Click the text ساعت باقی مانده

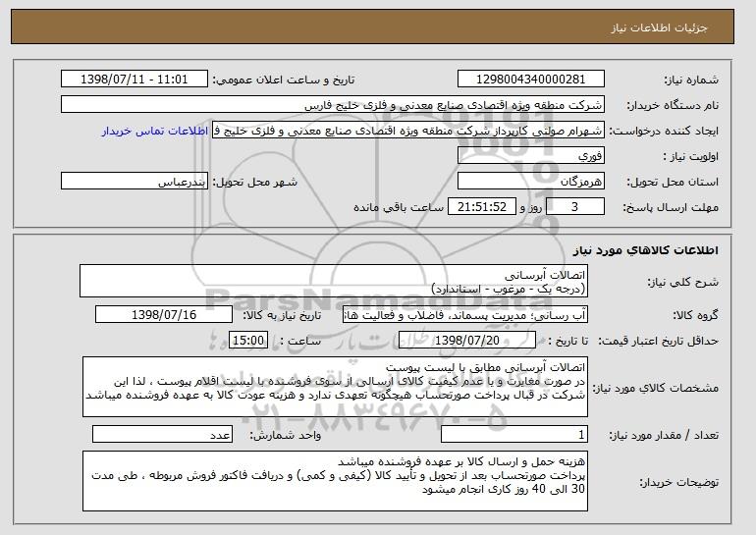tap(399, 208)
